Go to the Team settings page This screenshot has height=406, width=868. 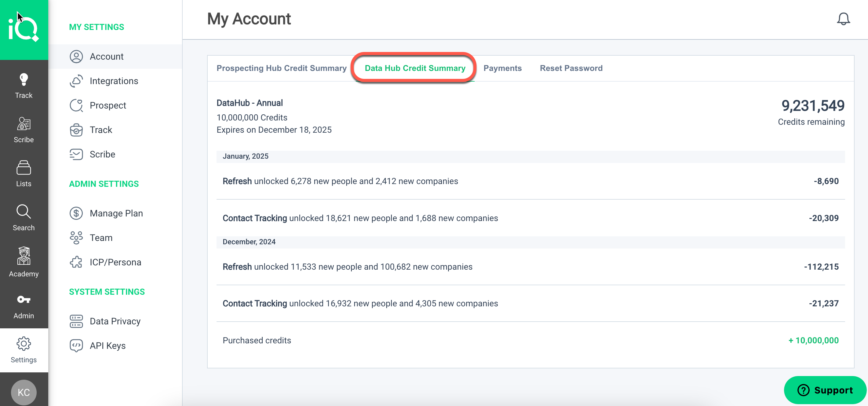pos(101,238)
